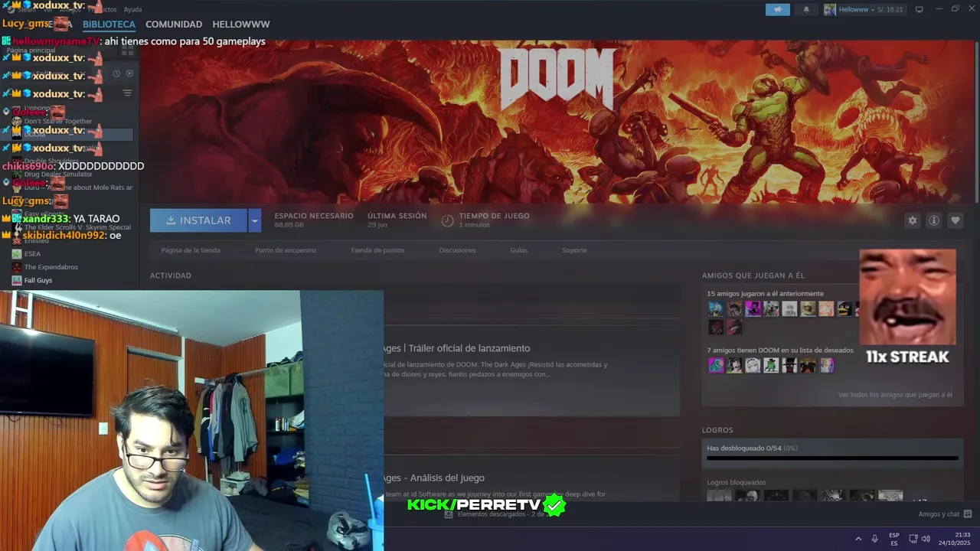The width and height of the screenshot is (980, 551).
Task: Show hidden tray icons chevron
Action: (x=857, y=539)
